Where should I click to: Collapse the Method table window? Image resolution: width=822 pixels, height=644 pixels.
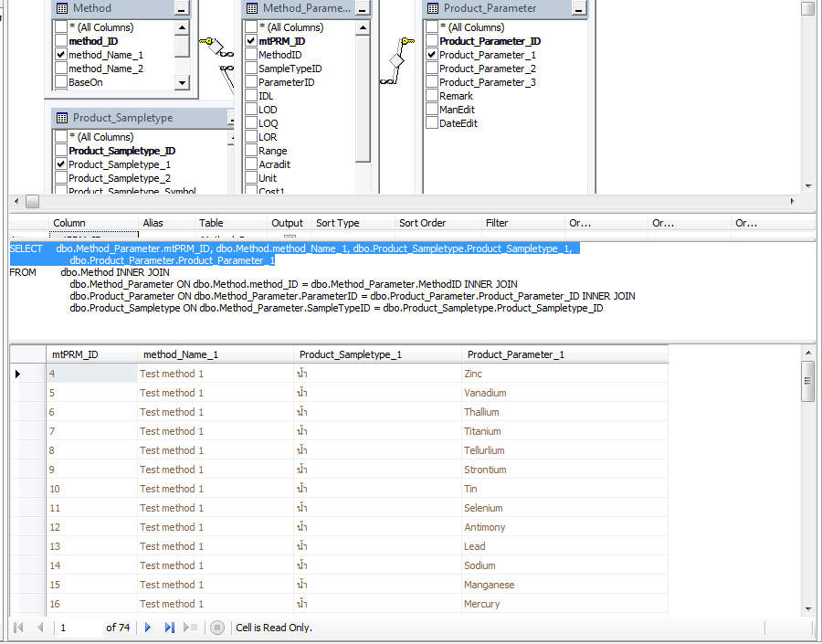pyautogui.click(x=182, y=8)
